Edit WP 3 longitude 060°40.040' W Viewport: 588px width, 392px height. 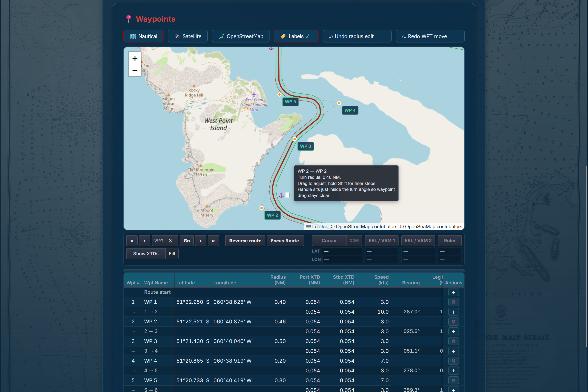tap(232, 341)
